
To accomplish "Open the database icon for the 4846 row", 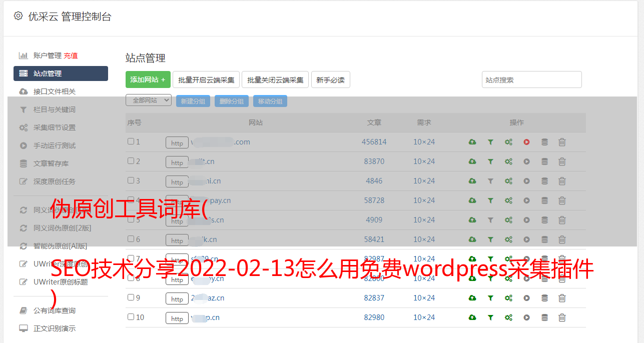I will (544, 181).
